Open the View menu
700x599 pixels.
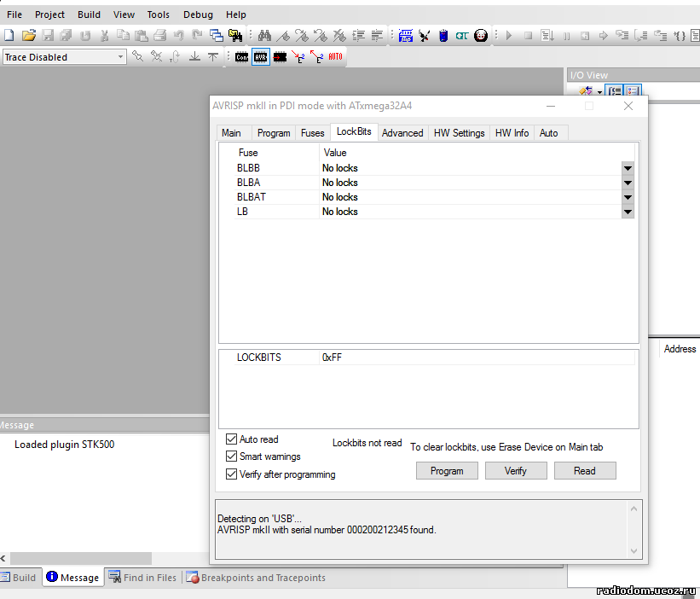pos(124,15)
